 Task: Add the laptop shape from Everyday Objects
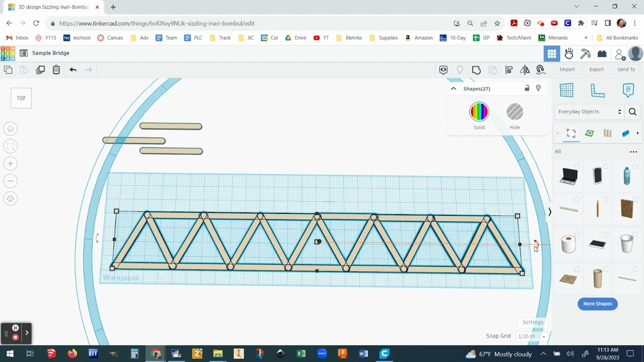(569, 175)
